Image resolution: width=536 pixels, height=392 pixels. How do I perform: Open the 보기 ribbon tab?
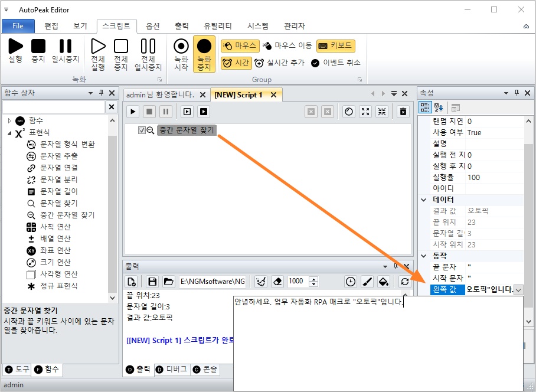point(80,26)
